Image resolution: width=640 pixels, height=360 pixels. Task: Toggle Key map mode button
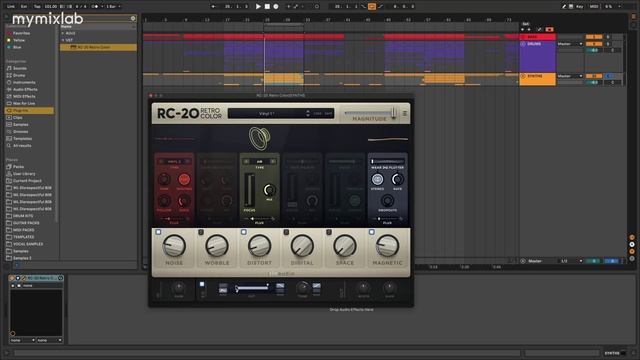[580, 7]
